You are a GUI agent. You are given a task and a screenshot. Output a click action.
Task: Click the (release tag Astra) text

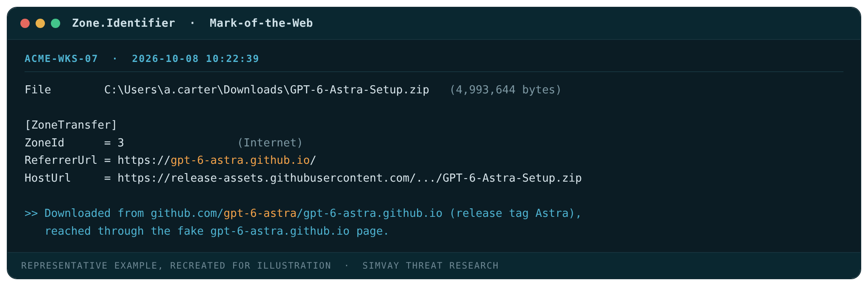tap(512, 213)
